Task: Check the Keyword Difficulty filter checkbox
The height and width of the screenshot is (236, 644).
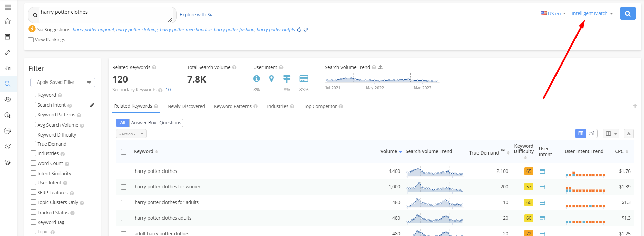Action: tap(33, 134)
